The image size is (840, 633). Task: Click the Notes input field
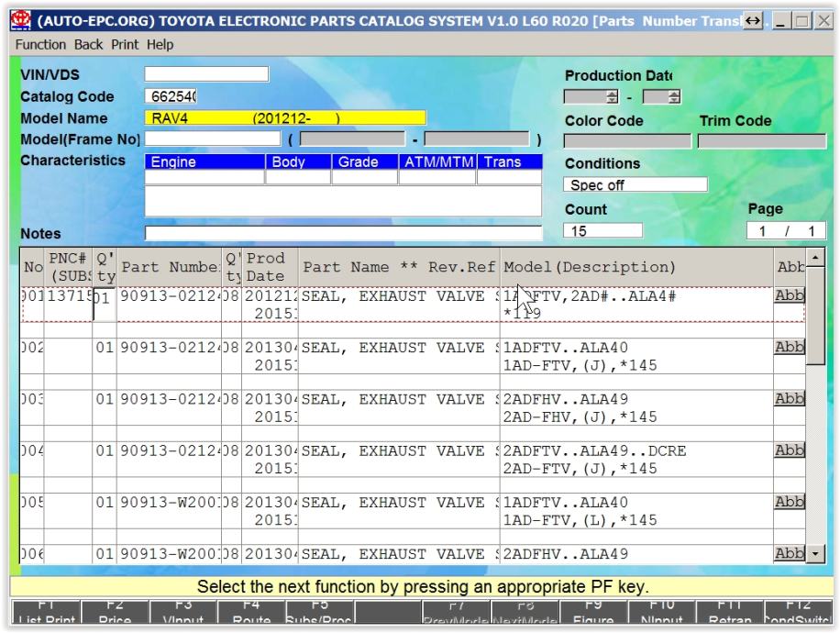tap(343, 233)
